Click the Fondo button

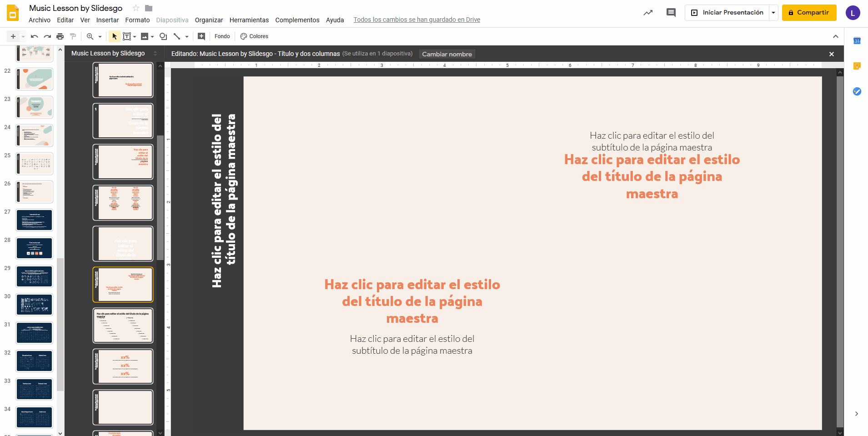pos(222,36)
